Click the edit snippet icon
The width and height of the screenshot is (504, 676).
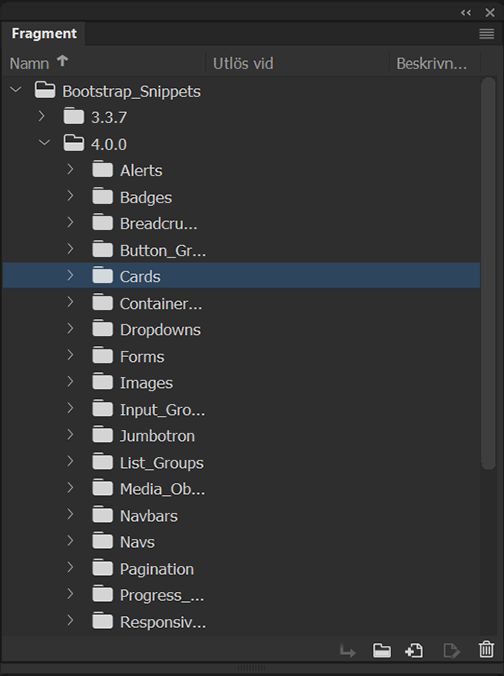click(451, 650)
